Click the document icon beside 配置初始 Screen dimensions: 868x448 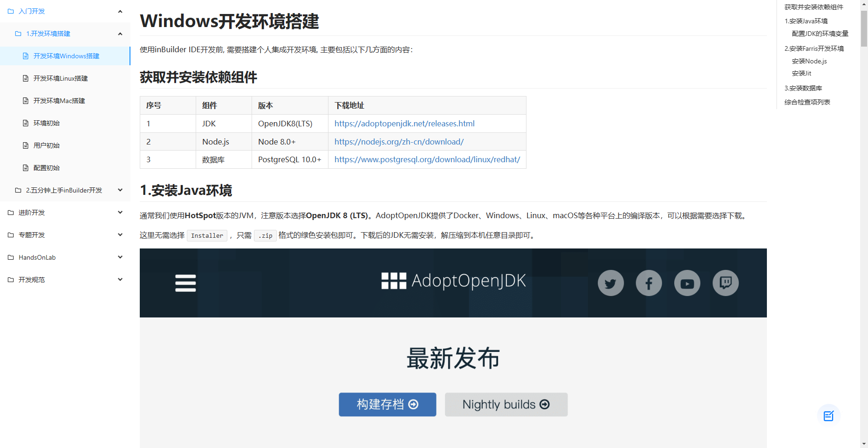pos(26,168)
